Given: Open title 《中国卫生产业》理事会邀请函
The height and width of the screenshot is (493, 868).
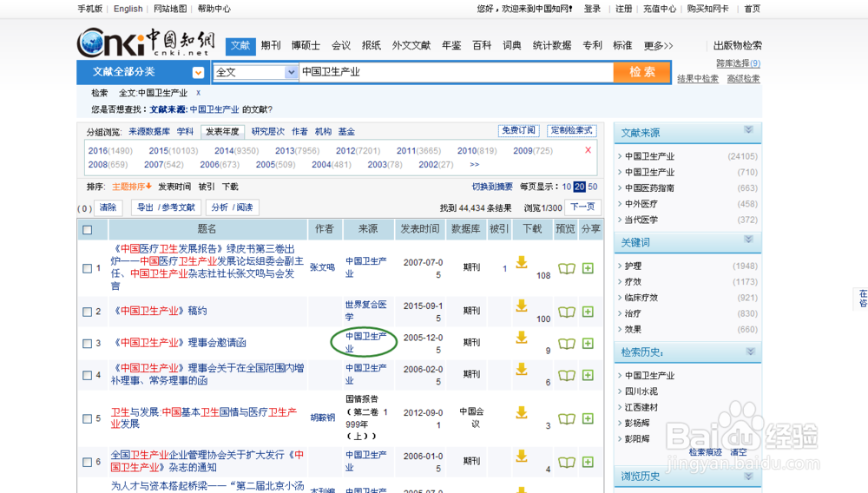Looking at the screenshot, I should tap(178, 343).
